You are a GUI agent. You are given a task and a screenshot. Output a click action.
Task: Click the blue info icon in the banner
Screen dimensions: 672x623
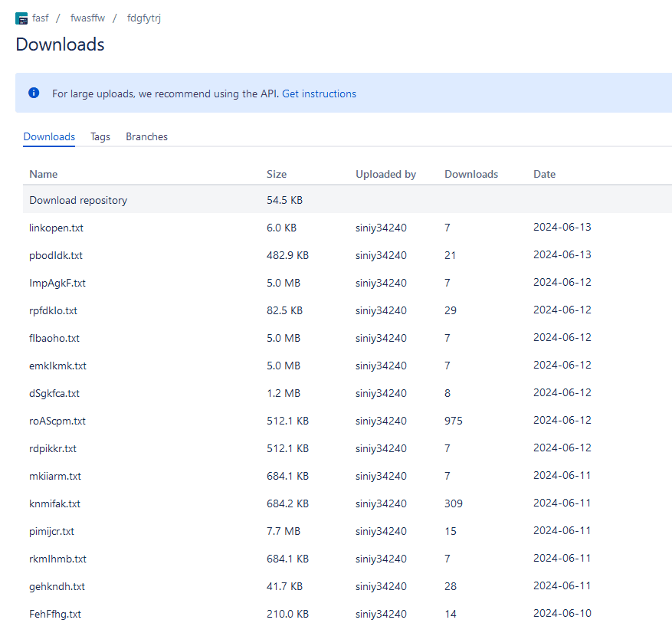click(x=34, y=93)
